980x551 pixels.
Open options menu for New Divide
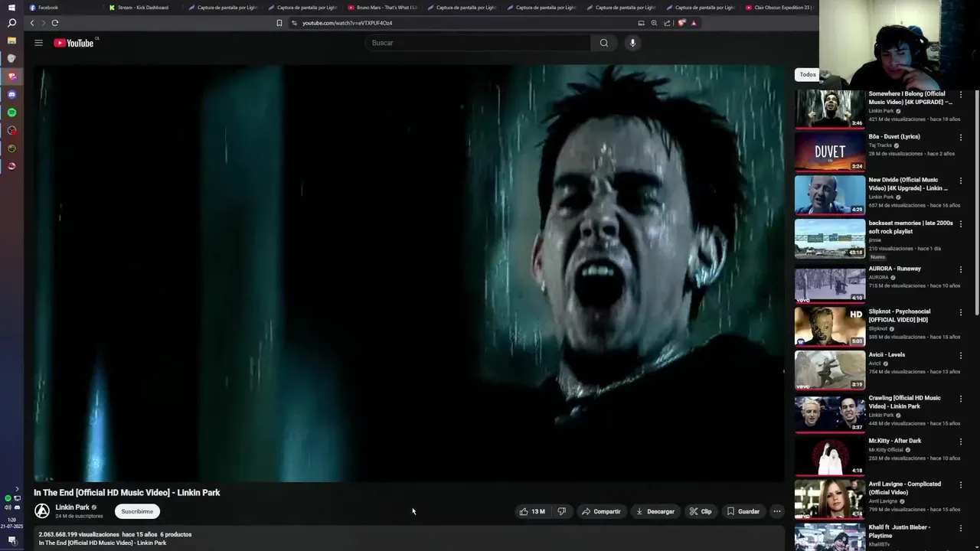(961, 181)
